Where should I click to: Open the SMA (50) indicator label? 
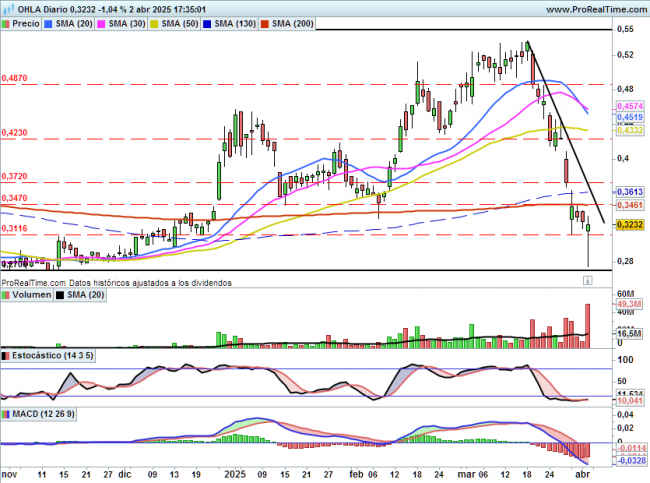pyautogui.click(x=180, y=24)
